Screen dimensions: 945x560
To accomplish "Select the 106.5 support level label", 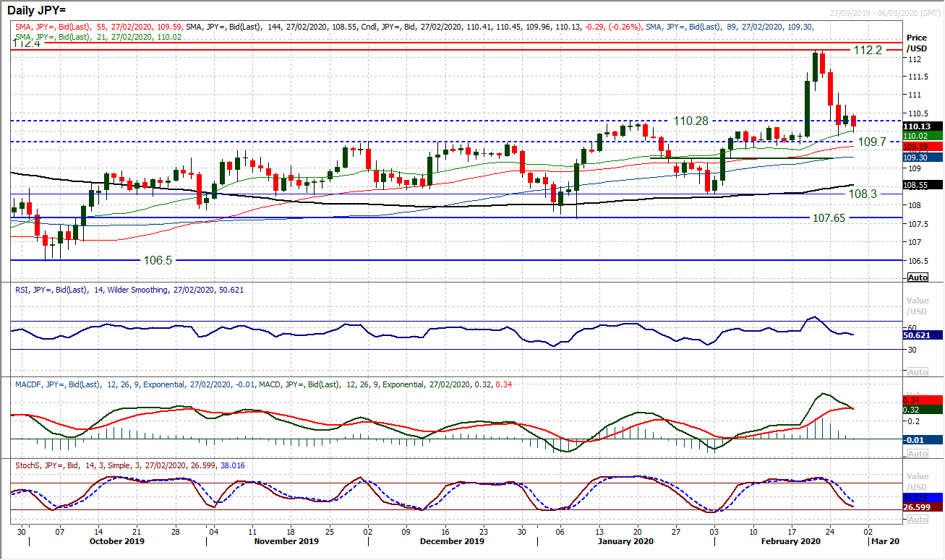I will point(158,260).
